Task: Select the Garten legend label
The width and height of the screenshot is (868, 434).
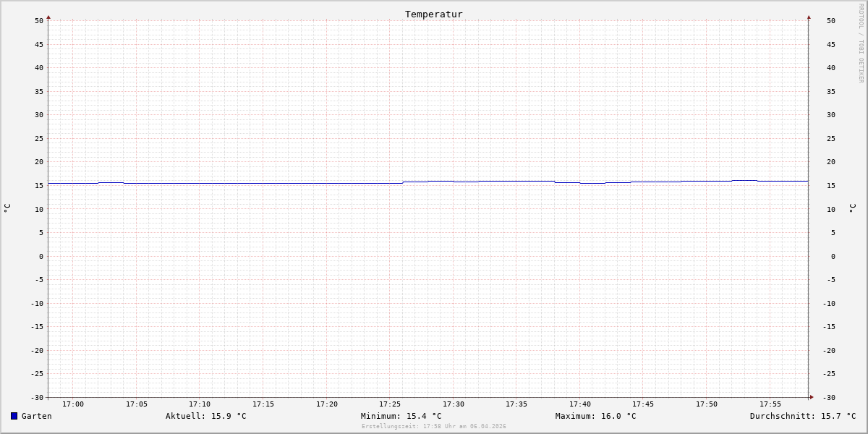Action: (37, 416)
